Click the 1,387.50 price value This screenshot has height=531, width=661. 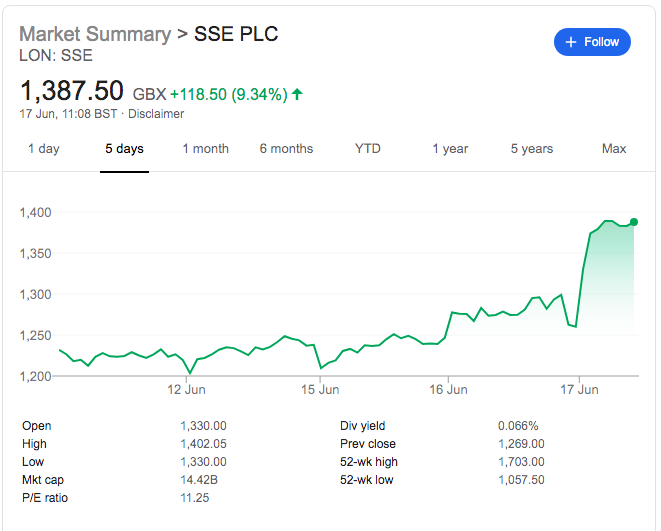pos(72,91)
